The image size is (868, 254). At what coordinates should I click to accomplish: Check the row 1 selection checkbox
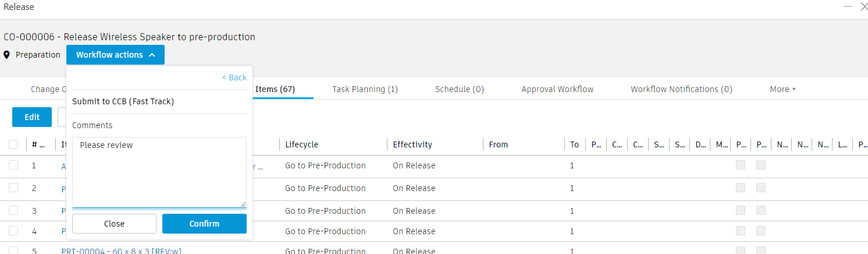(13, 165)
